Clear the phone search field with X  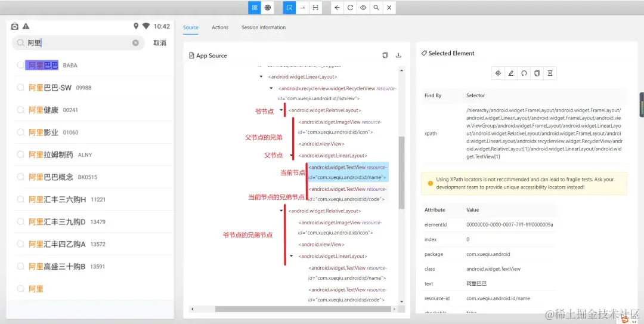[135, 43]
